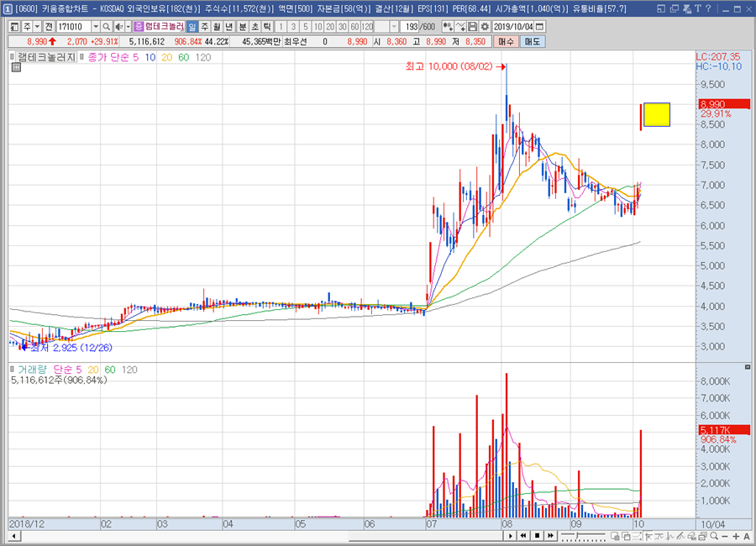Select interval 1 button

[281, 27]
